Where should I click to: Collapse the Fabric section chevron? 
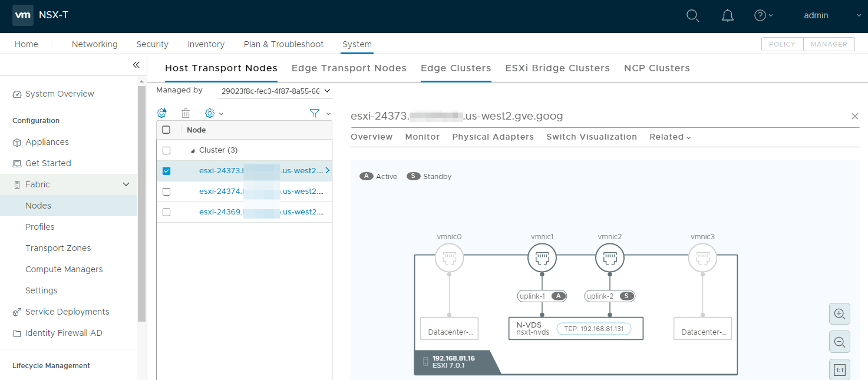(126, 184)
